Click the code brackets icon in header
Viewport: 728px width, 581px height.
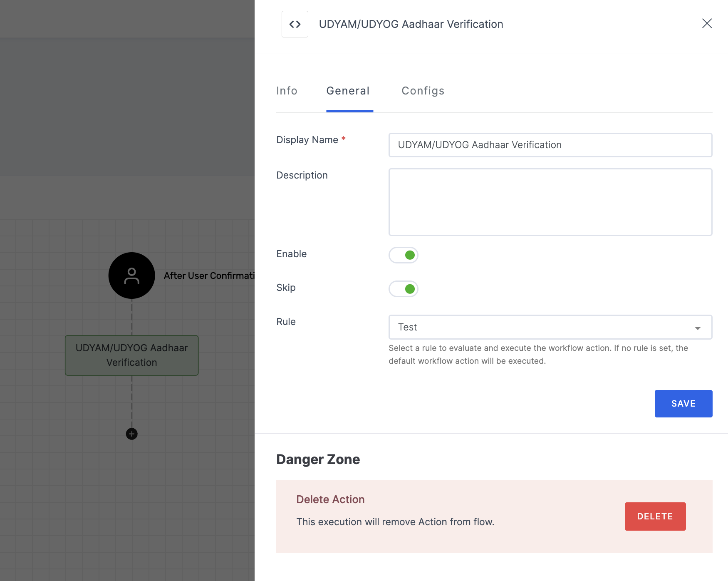[295, 24]
